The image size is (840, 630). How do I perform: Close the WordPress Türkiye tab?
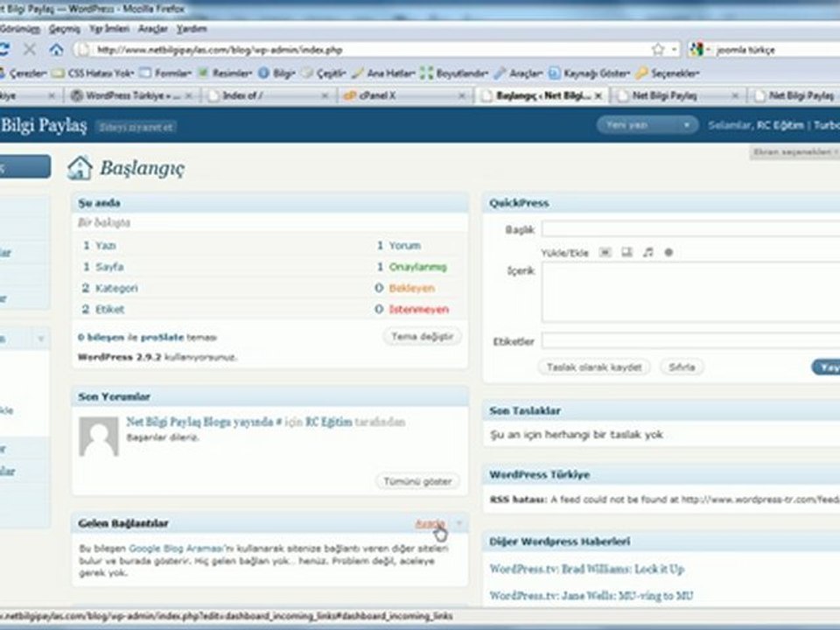point(189,96)
